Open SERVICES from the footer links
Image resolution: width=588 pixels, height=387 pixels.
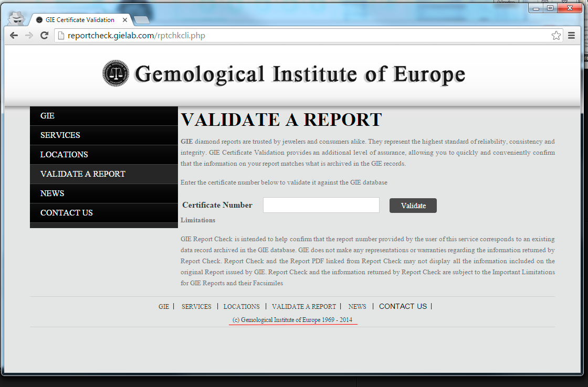coord(196,306)
